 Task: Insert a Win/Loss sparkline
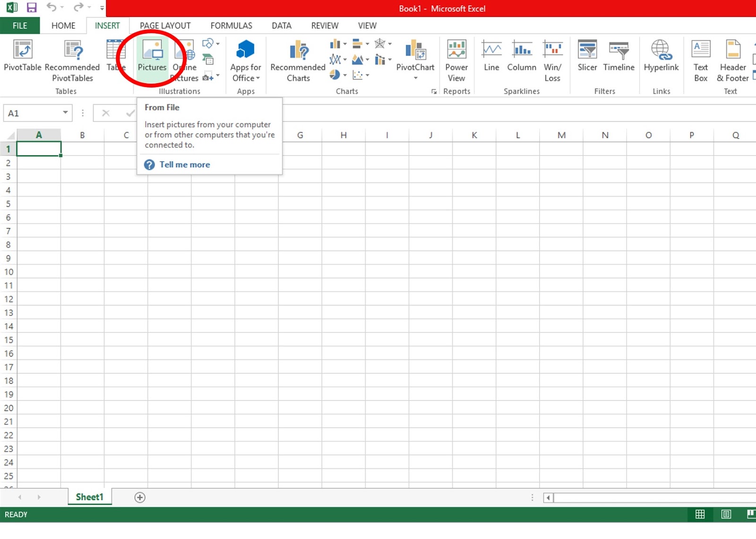pos(552,57)
